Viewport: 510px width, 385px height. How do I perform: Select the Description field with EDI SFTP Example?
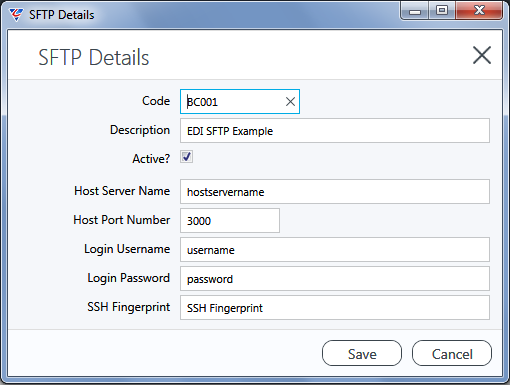coord(335,131)
